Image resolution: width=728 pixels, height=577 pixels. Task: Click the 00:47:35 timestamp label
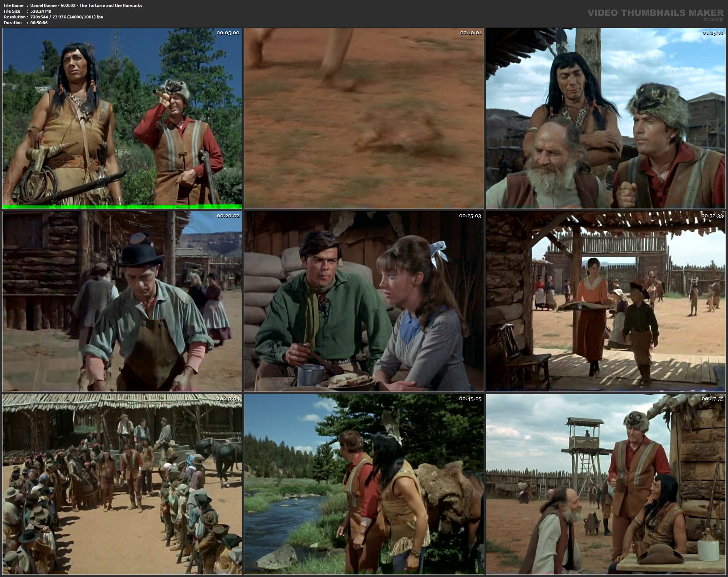(712, 399)
